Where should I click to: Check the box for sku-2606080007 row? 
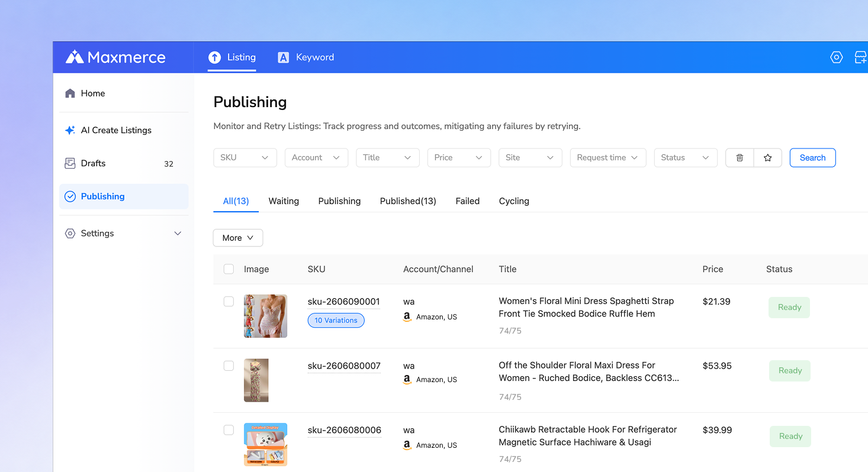coord(229,366)
